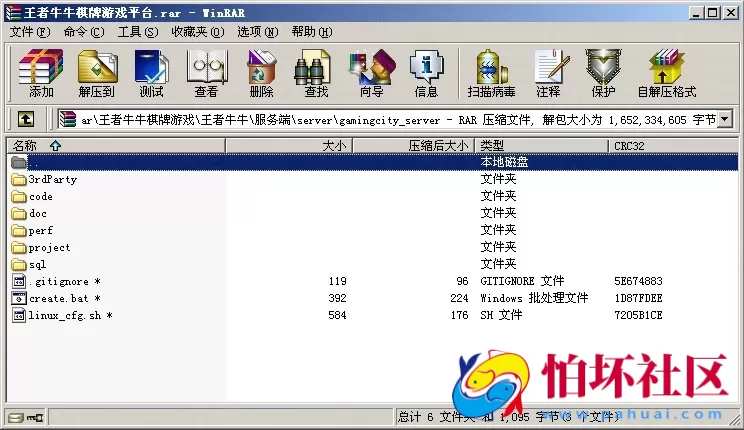Sort by 类型 column header
The image size is (744, 430).
541,146
